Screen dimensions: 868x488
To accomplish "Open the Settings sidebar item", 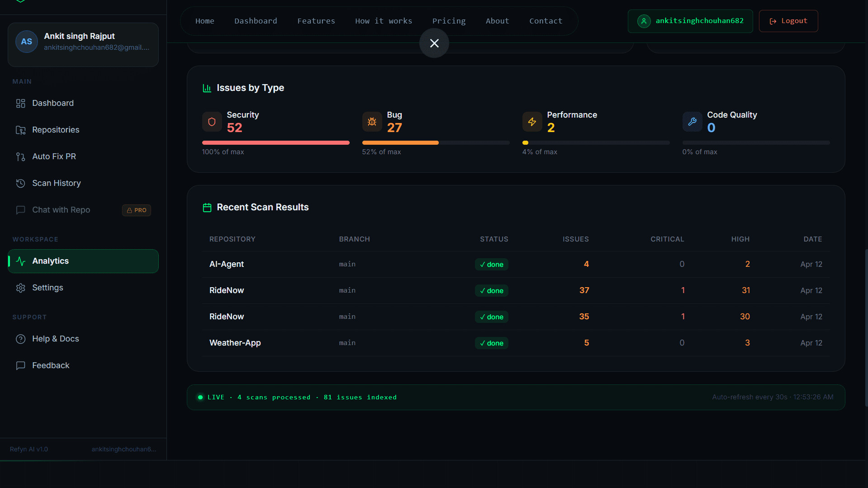I will tap(47, 288).
